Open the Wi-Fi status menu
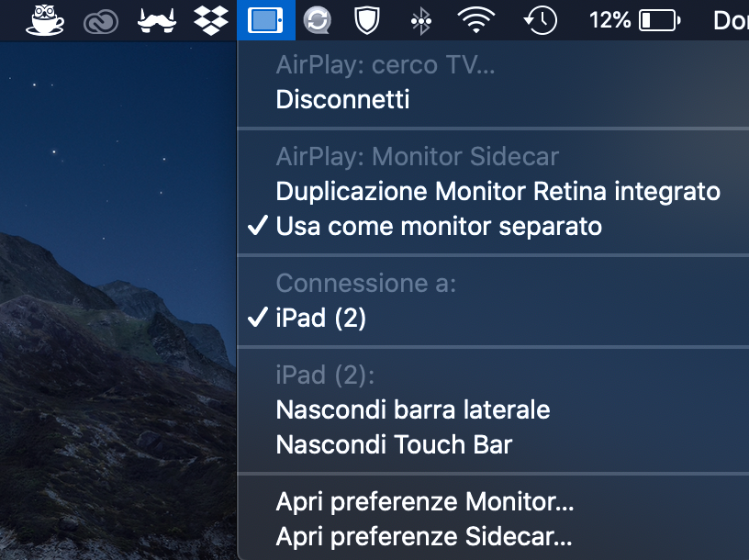Screen dimensions: 749x560 click(x=475, y=20)
